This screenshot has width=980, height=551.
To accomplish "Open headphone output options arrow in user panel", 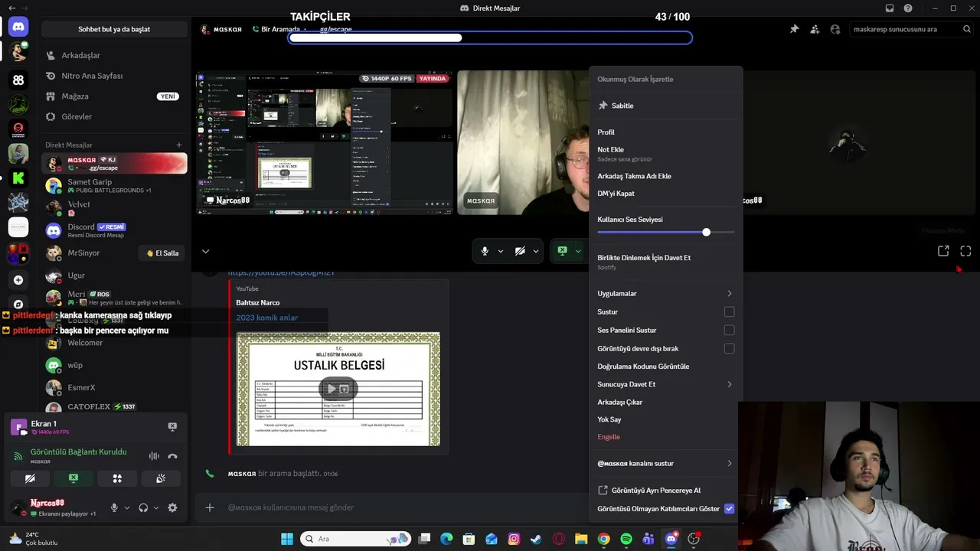I will (x=156, y=507).
